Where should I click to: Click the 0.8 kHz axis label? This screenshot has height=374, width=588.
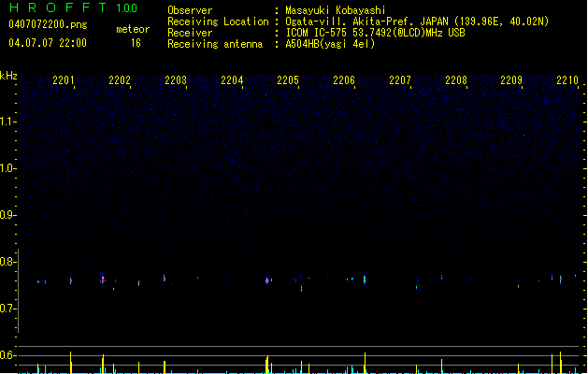[x=7, y=262]
